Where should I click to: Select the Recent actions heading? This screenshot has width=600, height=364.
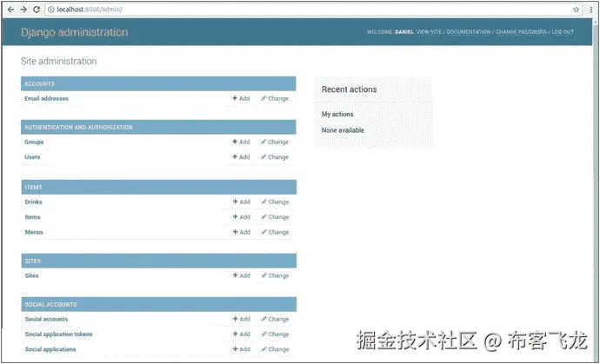(349, 89)
